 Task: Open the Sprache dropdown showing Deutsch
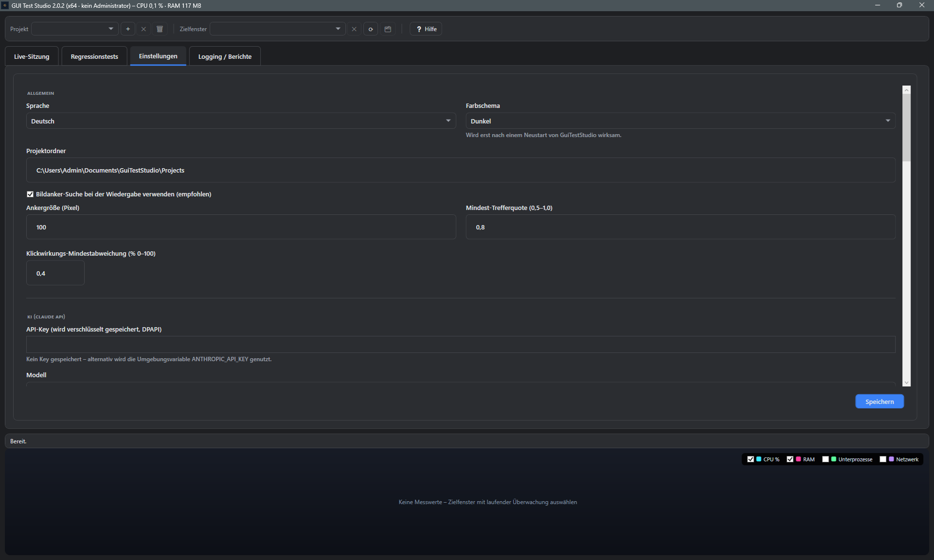point(241,121)
